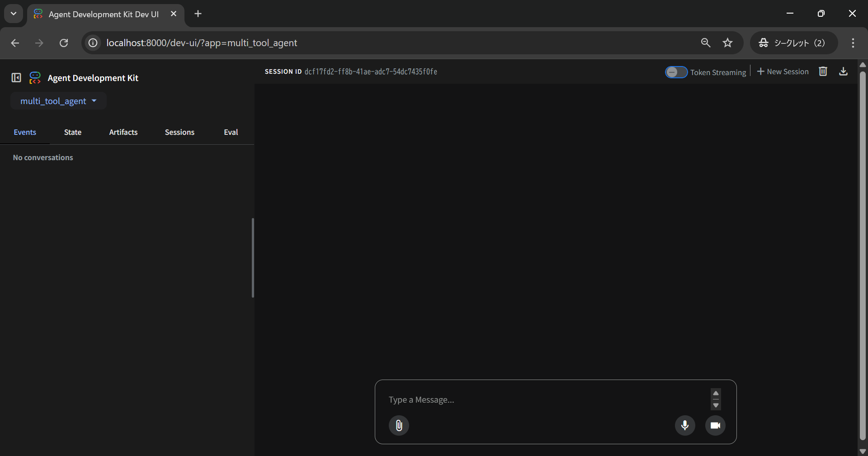Download the session using the download icon
Viewport: 868px width, 456px height.
tap(844, 71)
